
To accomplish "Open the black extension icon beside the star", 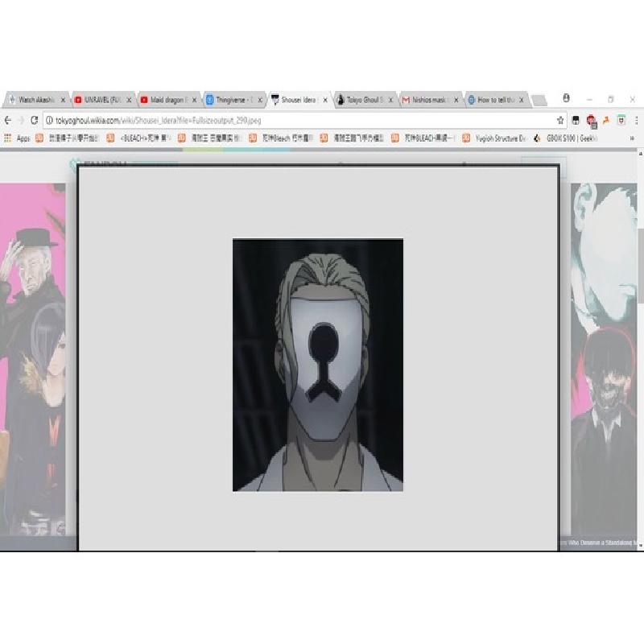I will [x=576, y=120].
